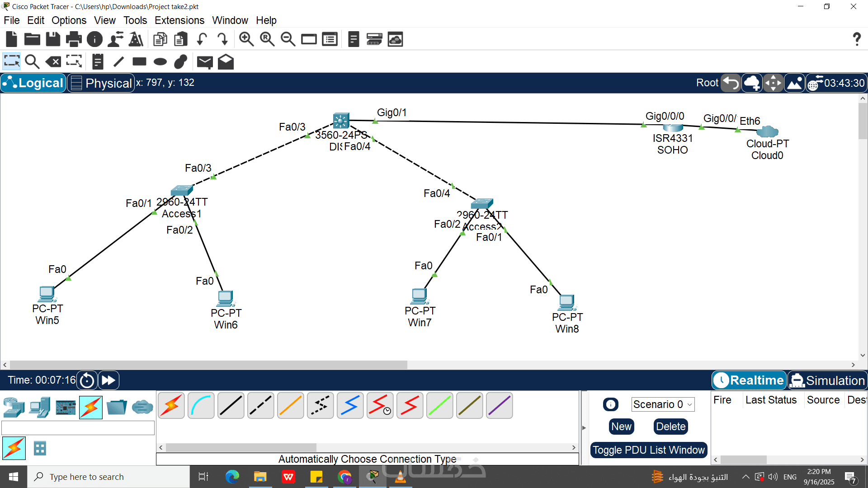
Task: Click the Inspect magnifier tool
Action: 32,61
